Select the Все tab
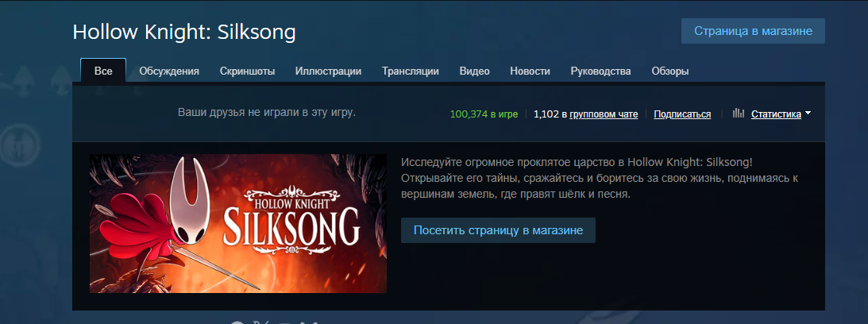This screenshot has width=868, height=324. (x=103, y=71)
